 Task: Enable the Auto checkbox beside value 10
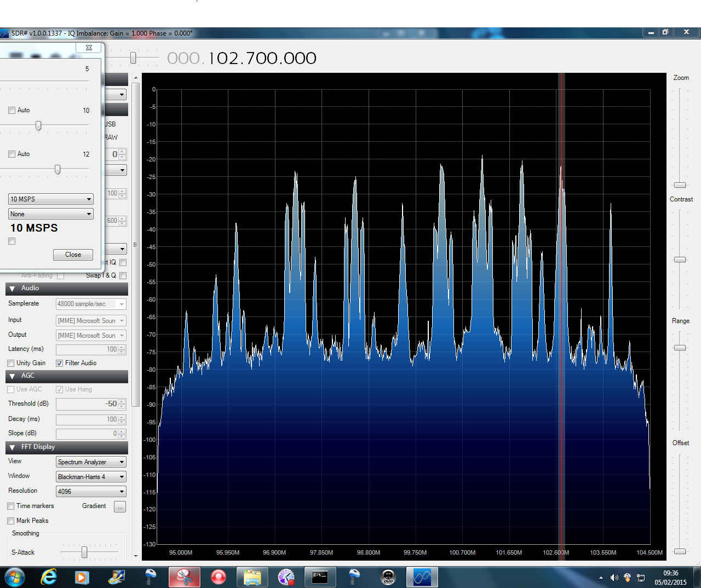[x=12, y=110]
